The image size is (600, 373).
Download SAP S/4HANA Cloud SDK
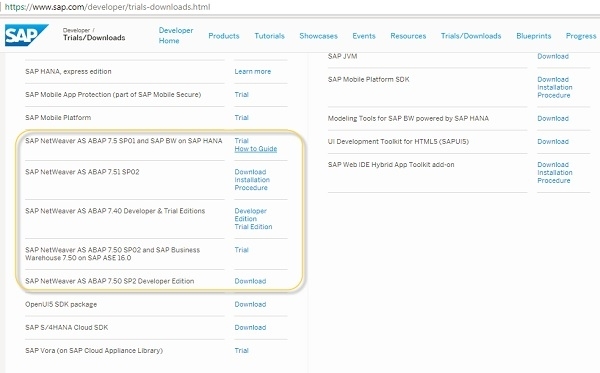(x=250, y=327)
